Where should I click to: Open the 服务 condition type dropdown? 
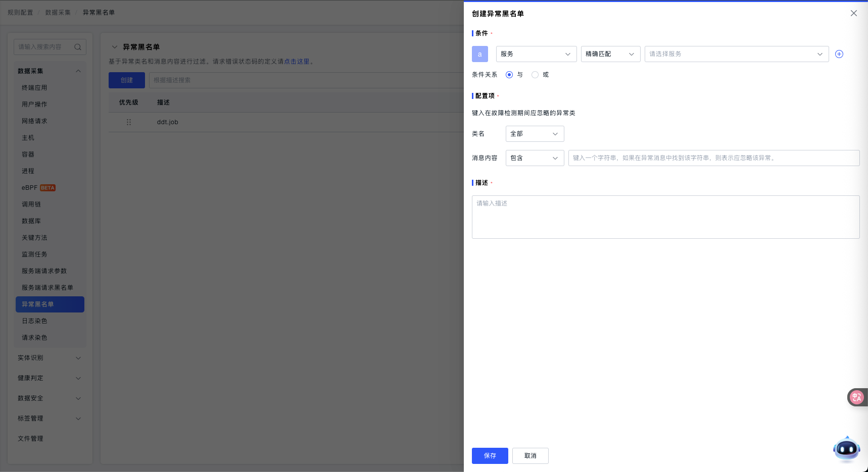pos(536,54)
